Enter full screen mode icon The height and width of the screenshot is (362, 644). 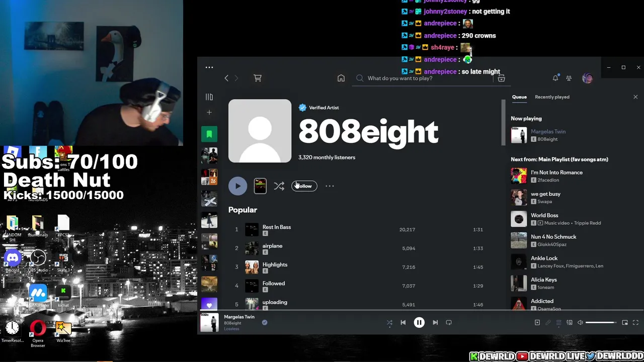click(635, 323)
